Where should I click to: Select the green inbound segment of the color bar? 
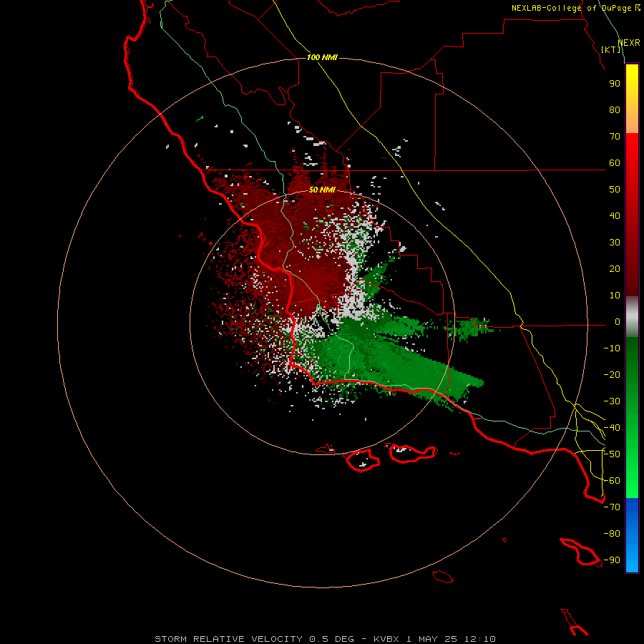pos(632,418)
